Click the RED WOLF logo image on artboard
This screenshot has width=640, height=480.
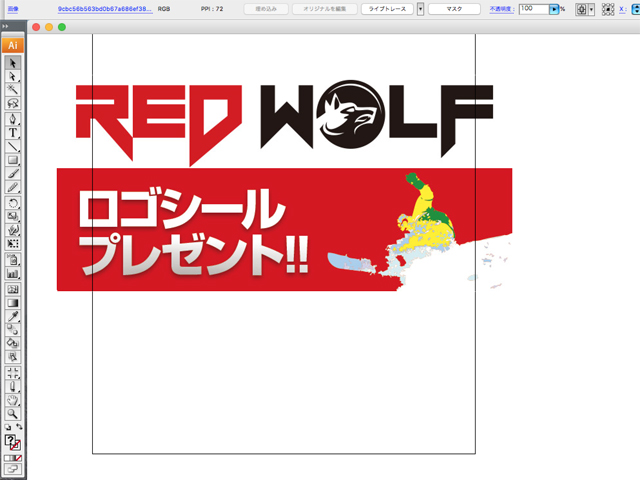284,121
